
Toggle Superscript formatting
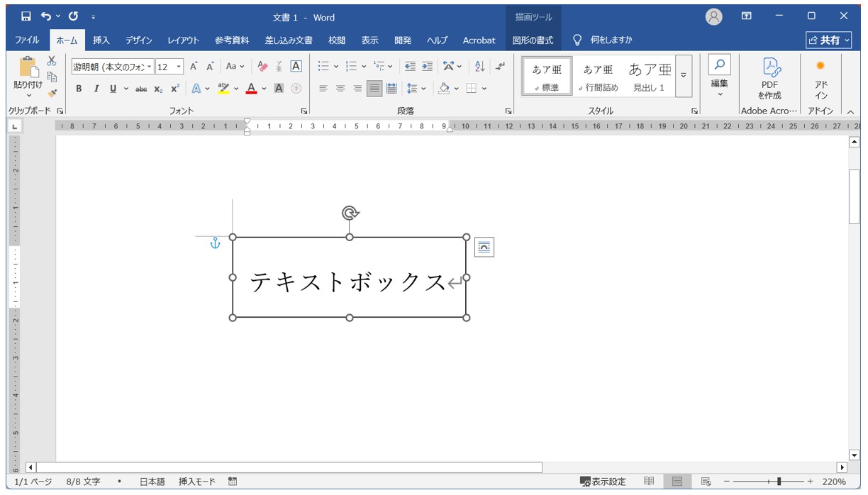174,89
